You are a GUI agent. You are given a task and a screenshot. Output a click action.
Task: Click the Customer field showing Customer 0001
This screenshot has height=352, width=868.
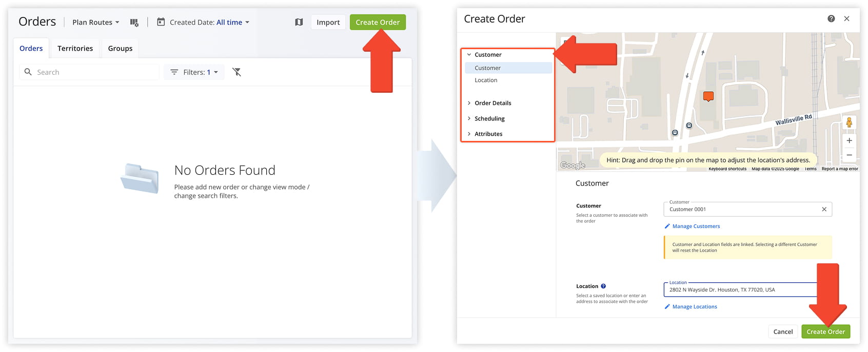(747, 209)
